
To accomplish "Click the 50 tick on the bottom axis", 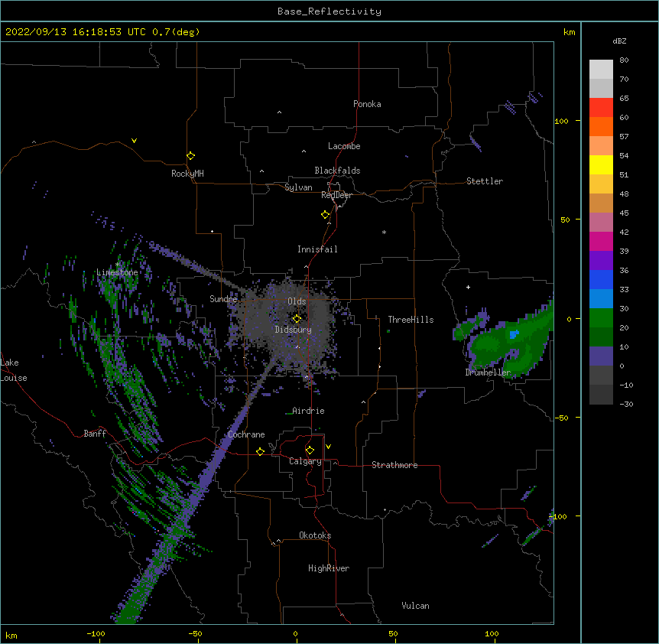I will [x=394, y=633].
